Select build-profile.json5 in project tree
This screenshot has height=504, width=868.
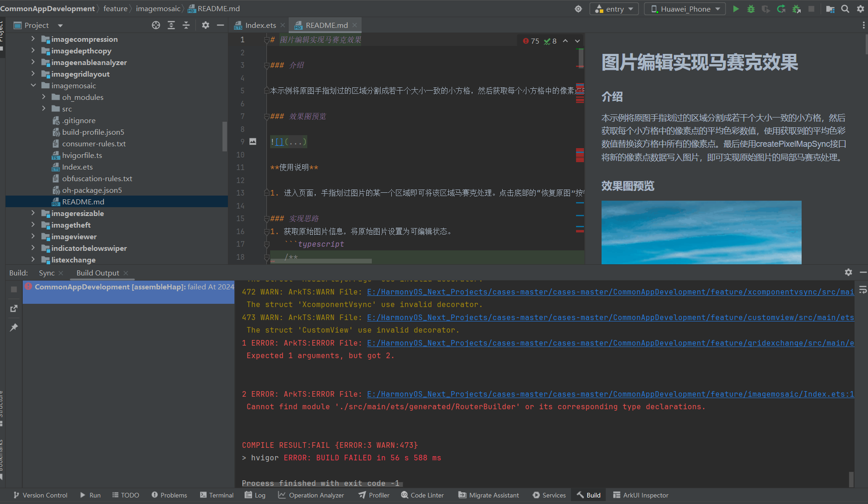tap(93, 132)
